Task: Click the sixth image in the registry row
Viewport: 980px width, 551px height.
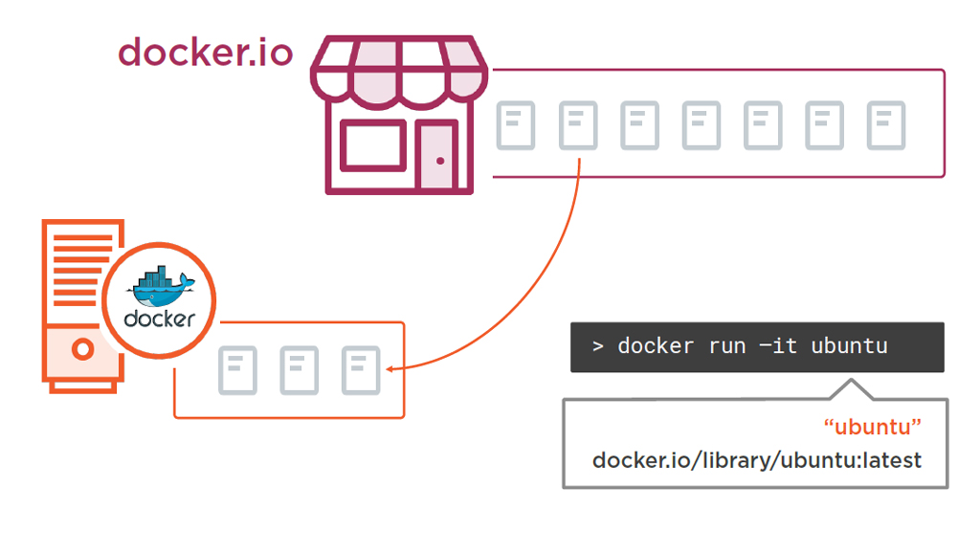Action: pyautogui.click(x=824, y=126)
